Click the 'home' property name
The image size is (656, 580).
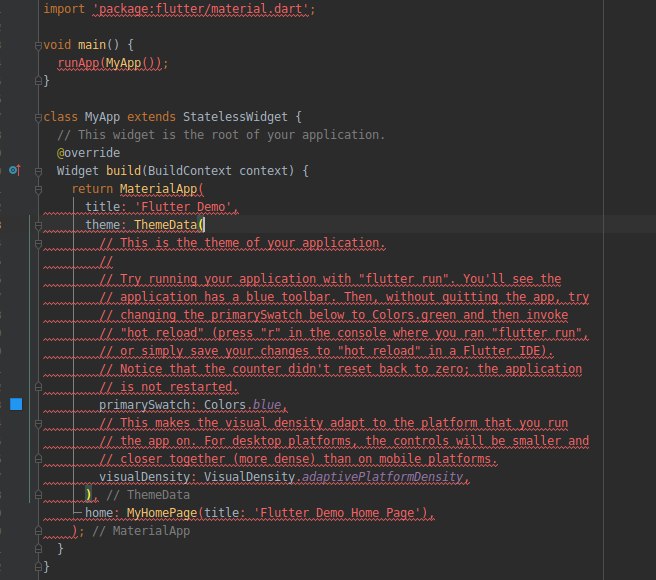(x=99, y=513)
